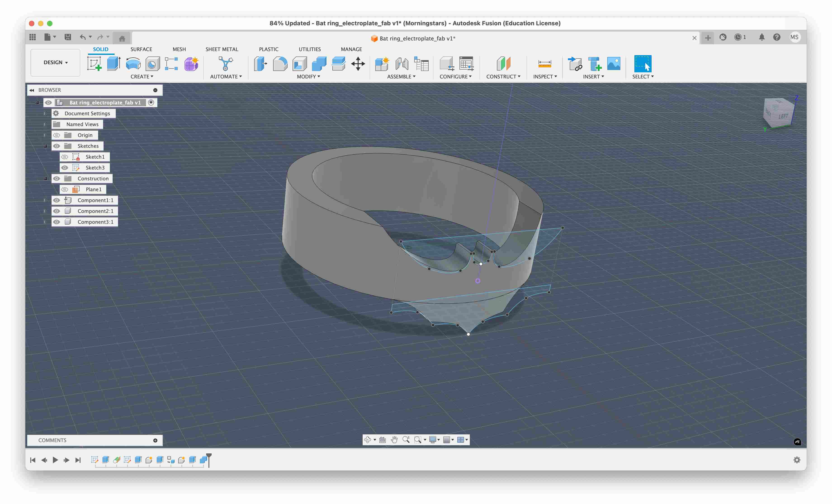Switch to the SHEET METAL tab

(222, 49)
